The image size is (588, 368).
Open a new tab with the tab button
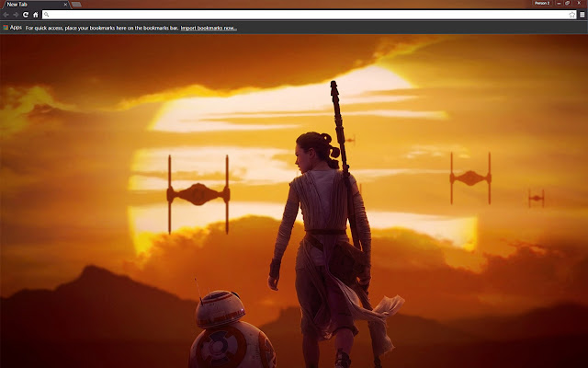click(76, 5)
